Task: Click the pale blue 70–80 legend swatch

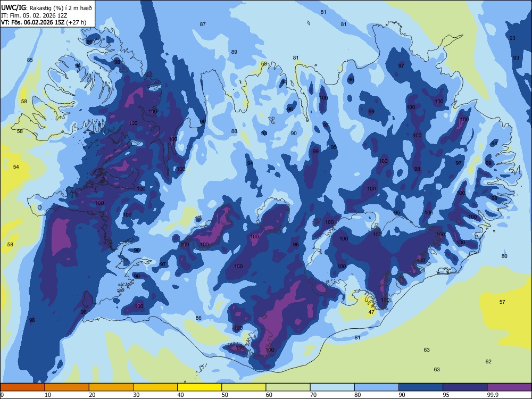Action: coord(332,387)
